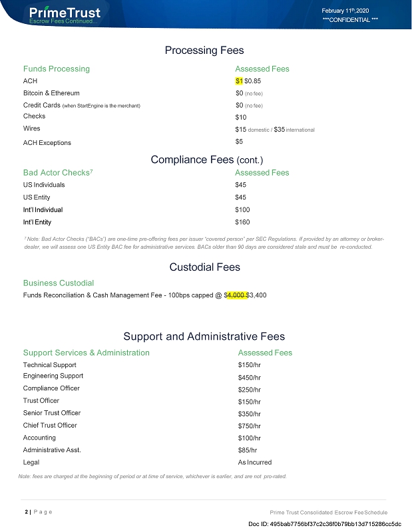Click the Wires fee amount text
This screenshot has width=412, height=532.
(274, 130)
